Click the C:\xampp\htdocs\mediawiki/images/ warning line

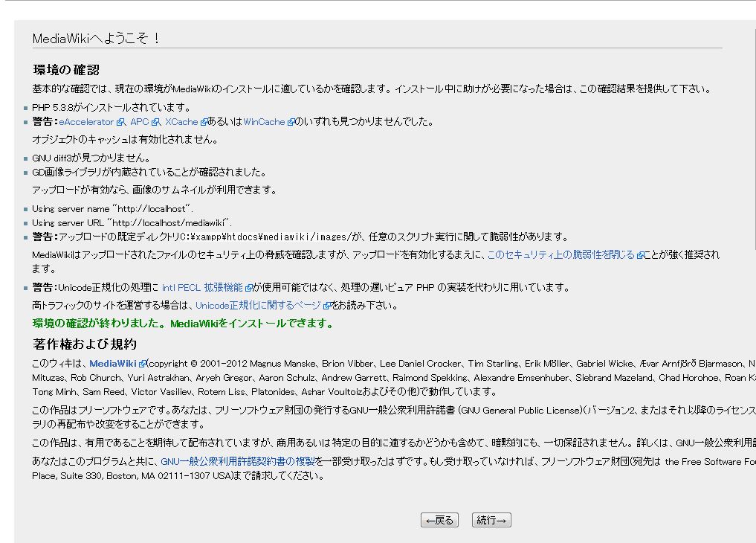pyautogui.click(x=300, y=237)
